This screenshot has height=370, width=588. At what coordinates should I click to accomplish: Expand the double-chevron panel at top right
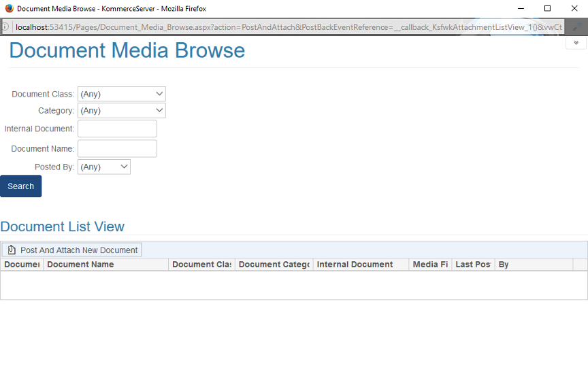[576, 42]
